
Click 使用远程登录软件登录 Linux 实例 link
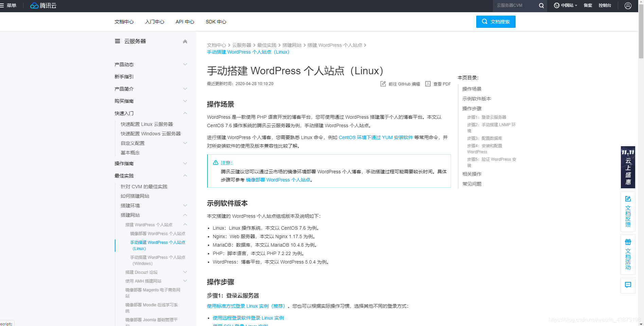[248, 318]
